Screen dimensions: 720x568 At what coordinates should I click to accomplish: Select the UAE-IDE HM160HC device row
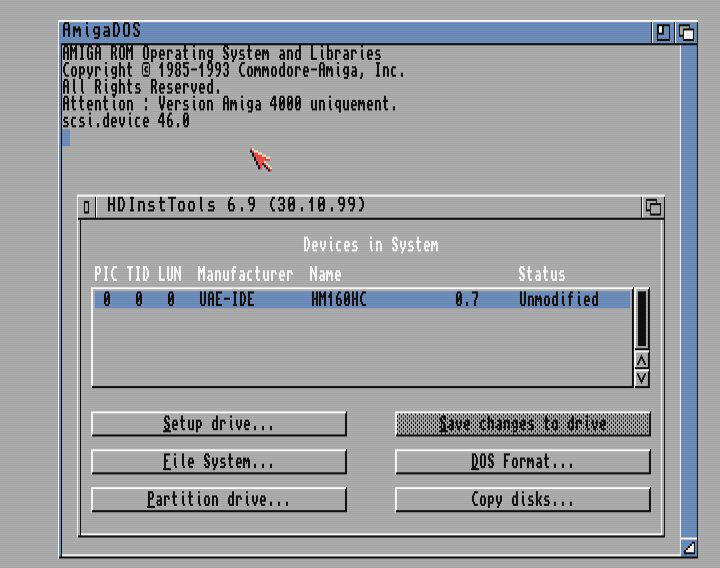click(362, 299)
